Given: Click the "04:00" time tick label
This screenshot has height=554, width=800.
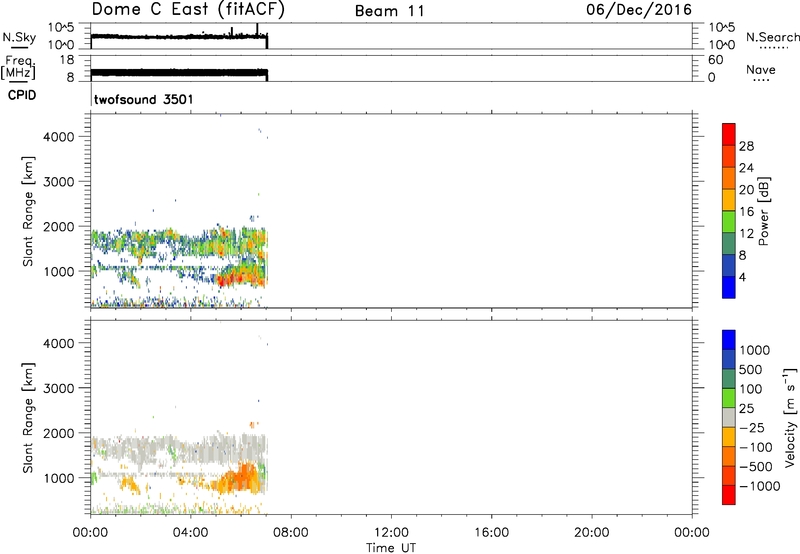Looking at the screenshot, I should [x=190, y=533].
